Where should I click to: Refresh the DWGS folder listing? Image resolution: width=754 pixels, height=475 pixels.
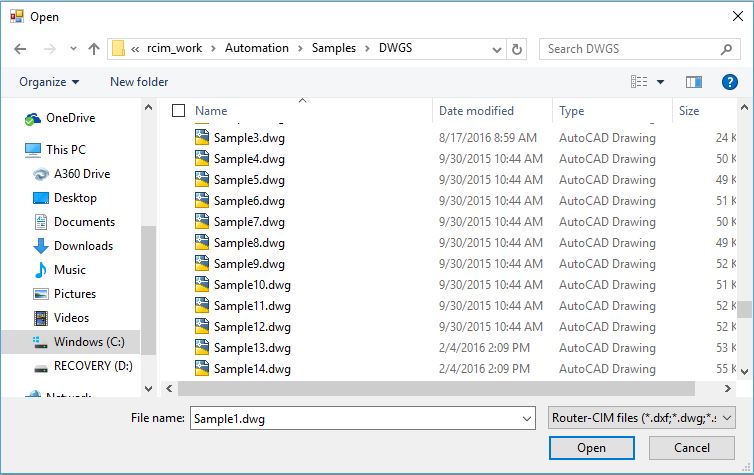517,48
